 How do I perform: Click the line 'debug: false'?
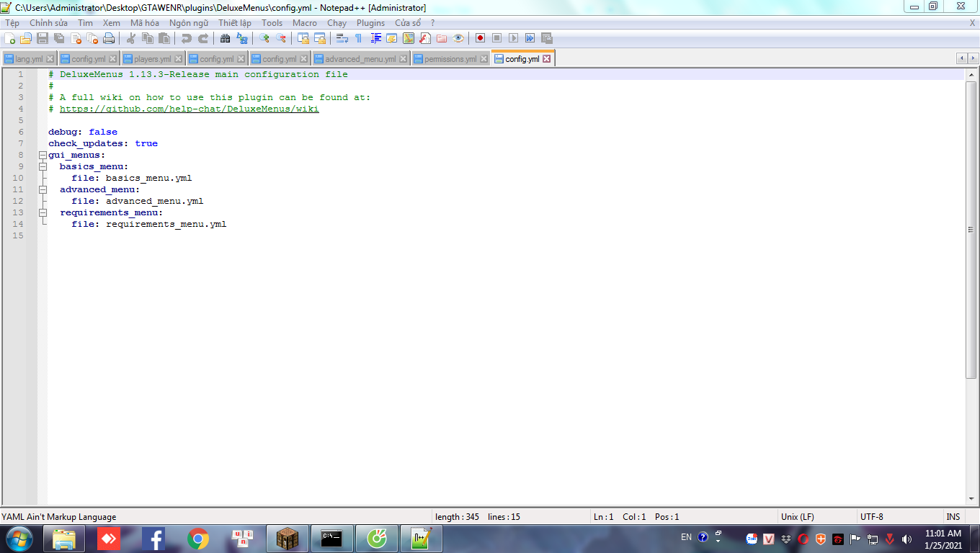click(x=83, y=132)
